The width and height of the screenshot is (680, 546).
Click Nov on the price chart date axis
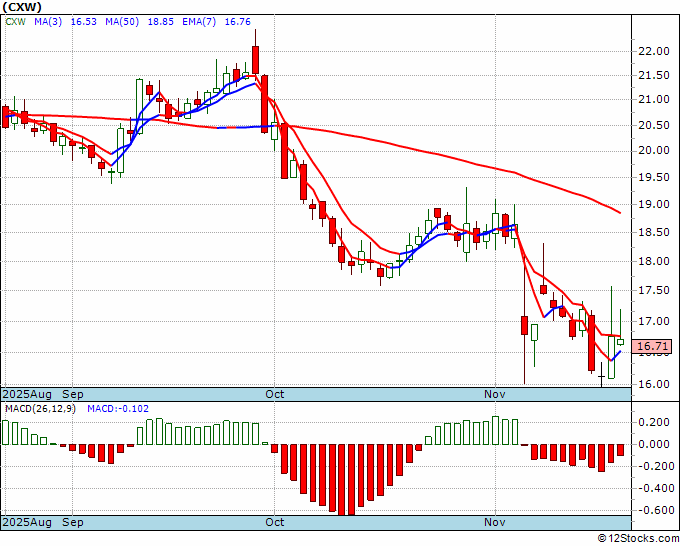[x=495, y=394]
